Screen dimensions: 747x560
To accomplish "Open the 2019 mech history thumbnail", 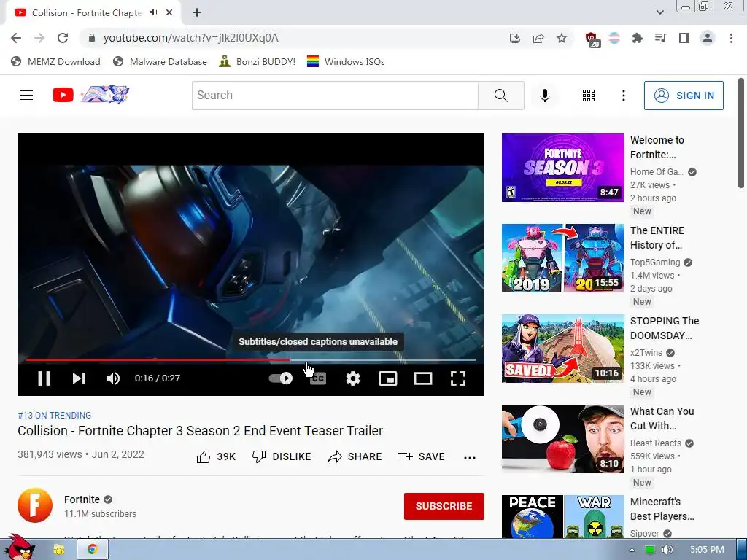I will point(562,258).
